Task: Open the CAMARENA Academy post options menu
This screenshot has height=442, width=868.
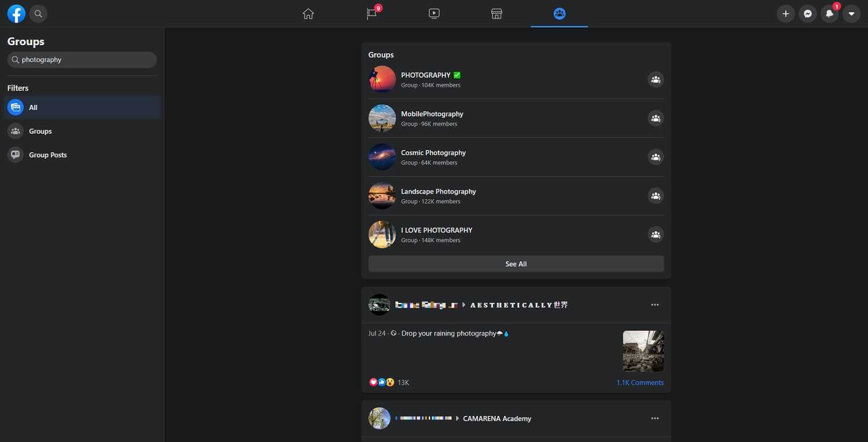Action: click(x=655, y=418)
